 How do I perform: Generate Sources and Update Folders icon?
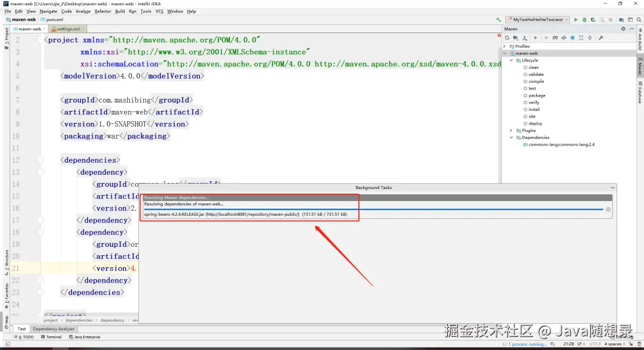coord(516,38)
